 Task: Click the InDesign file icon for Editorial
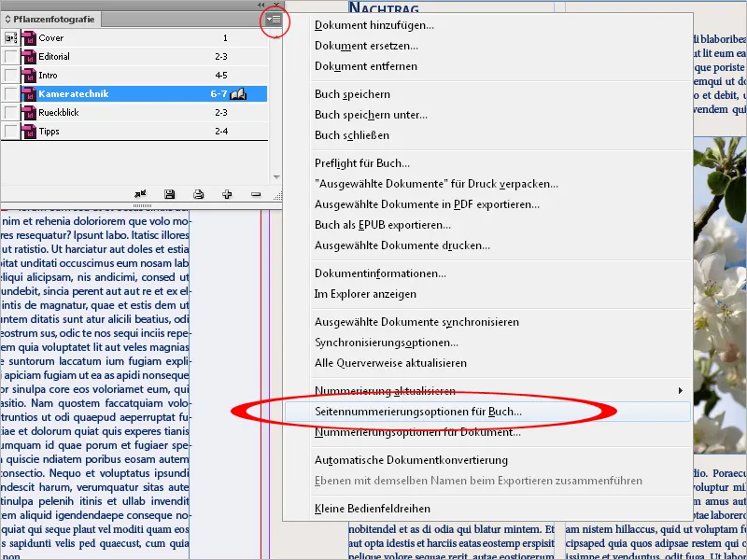pos(29,57)
